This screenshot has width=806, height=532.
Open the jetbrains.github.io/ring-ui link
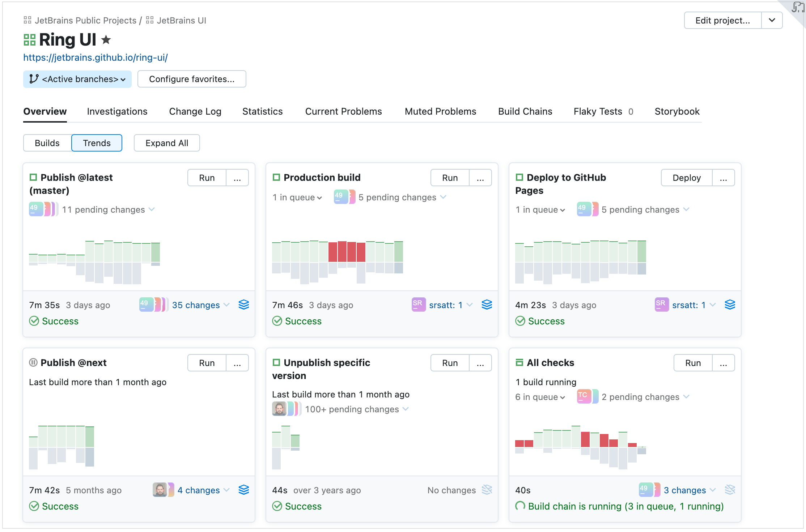tap(96, 58)
